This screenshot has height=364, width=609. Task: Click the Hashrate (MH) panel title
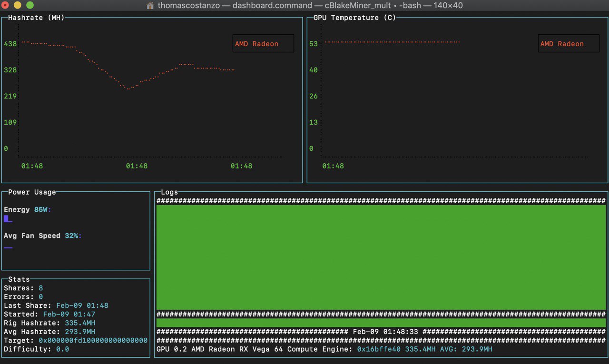click(x=36, y=18)
